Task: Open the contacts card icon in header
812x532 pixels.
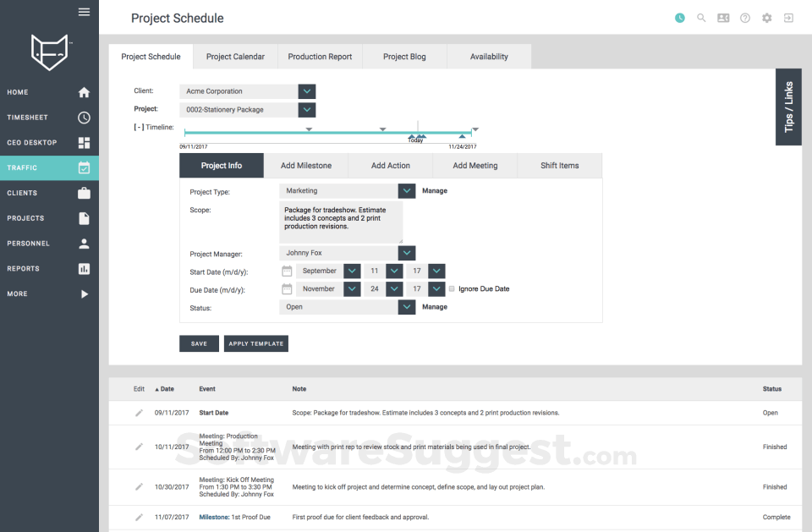Action: click(x=723, y=17)
